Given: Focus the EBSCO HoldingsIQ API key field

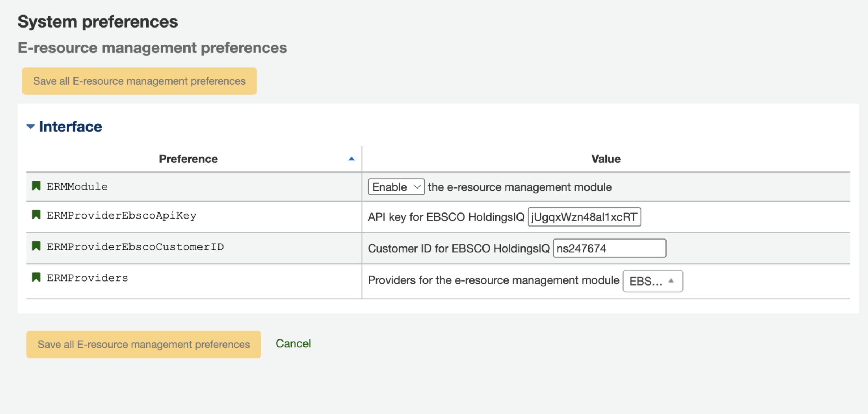Looking at the screenshot, I should pos(584,217).
